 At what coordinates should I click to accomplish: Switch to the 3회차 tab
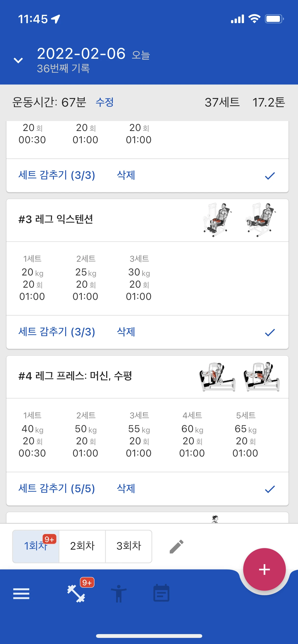tap(129, 546)
